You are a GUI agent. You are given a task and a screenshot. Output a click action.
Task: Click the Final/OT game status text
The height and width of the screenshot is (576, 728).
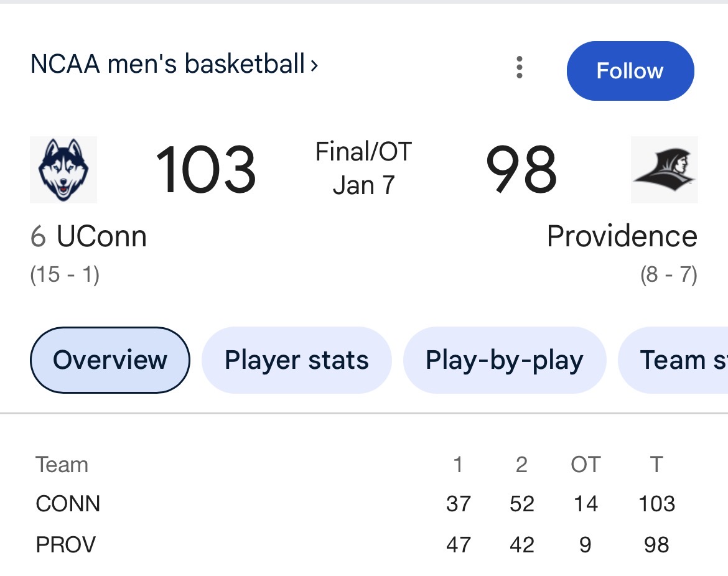coord(363,152)
